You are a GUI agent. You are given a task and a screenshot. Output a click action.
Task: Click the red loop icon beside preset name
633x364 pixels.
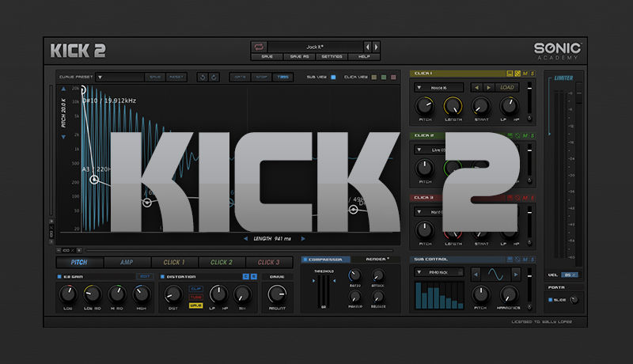point(260,47)
